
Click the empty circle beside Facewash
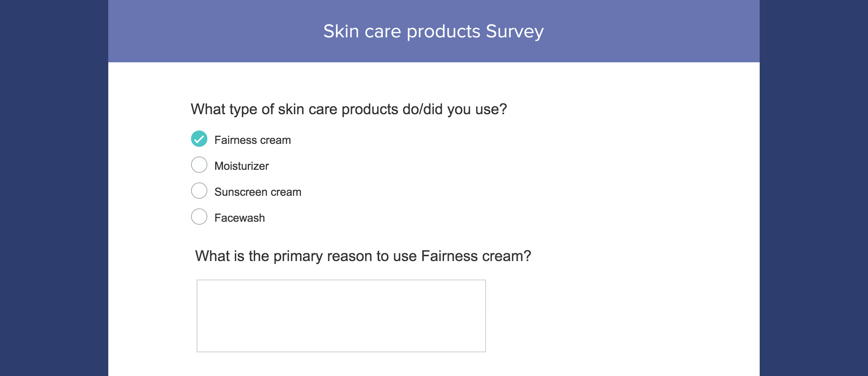[x=199, y=217]
